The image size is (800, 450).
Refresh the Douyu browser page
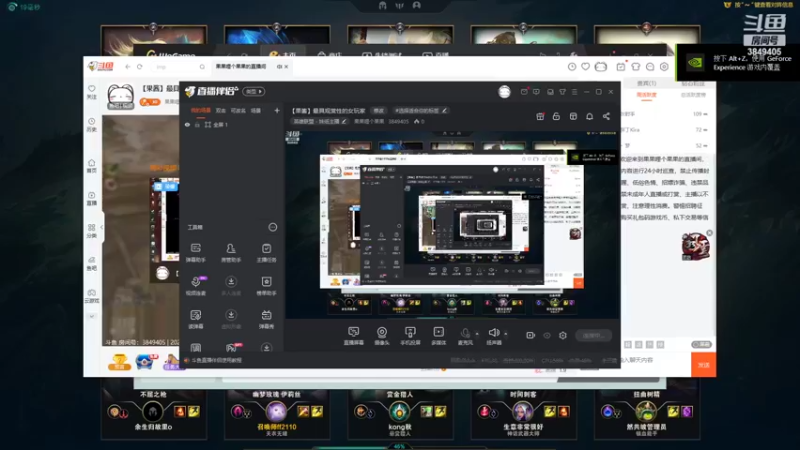140,66
